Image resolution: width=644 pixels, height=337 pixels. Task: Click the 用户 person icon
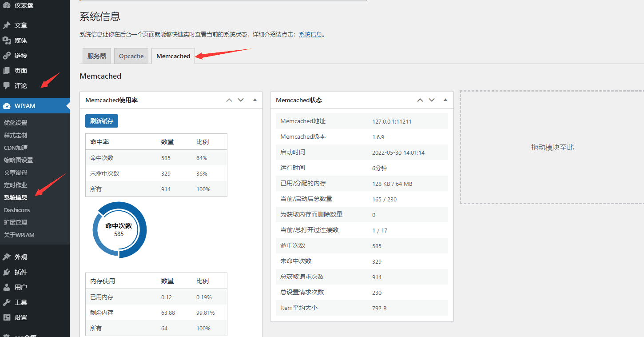(x=7, y=287)
